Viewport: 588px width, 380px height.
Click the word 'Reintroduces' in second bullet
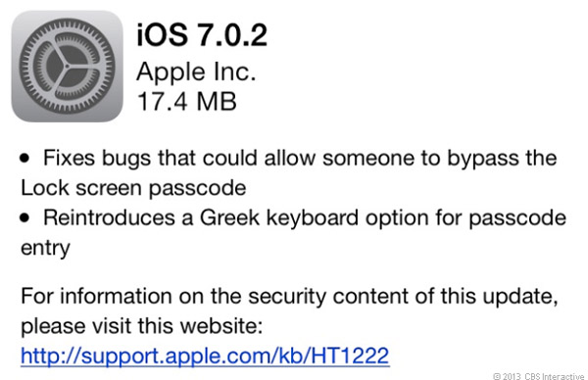[109, 217]
